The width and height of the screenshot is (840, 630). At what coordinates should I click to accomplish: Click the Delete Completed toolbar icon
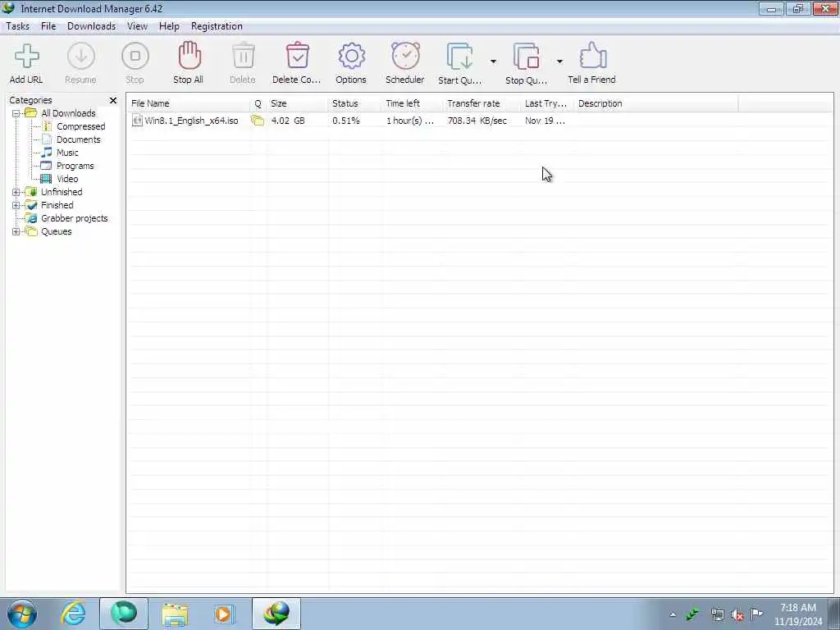coord(297,56)
